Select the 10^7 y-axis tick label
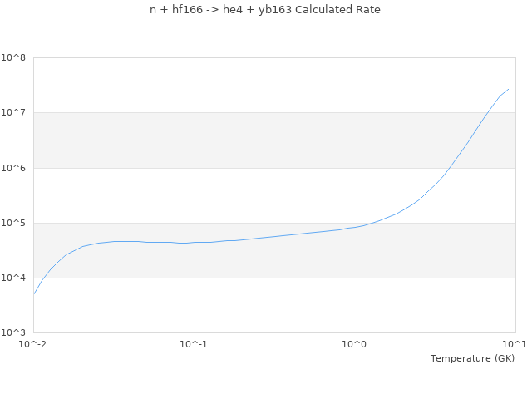Screen dimensions: 532x399 (13, 113)
